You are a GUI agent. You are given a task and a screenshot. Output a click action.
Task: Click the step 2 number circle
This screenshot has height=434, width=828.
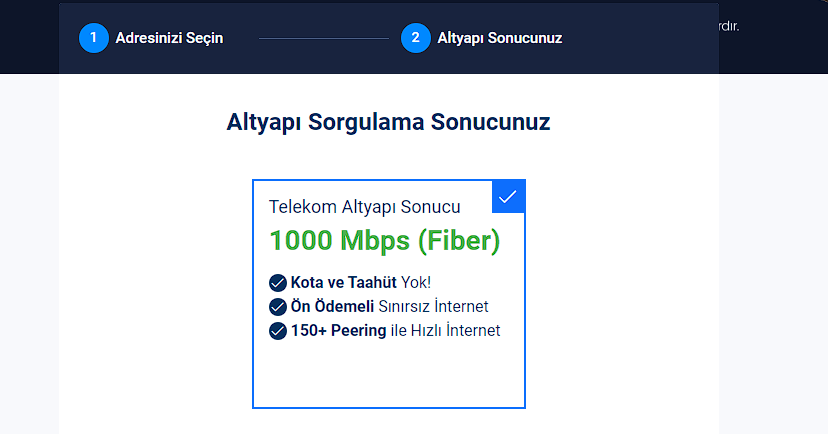point(415,38)
